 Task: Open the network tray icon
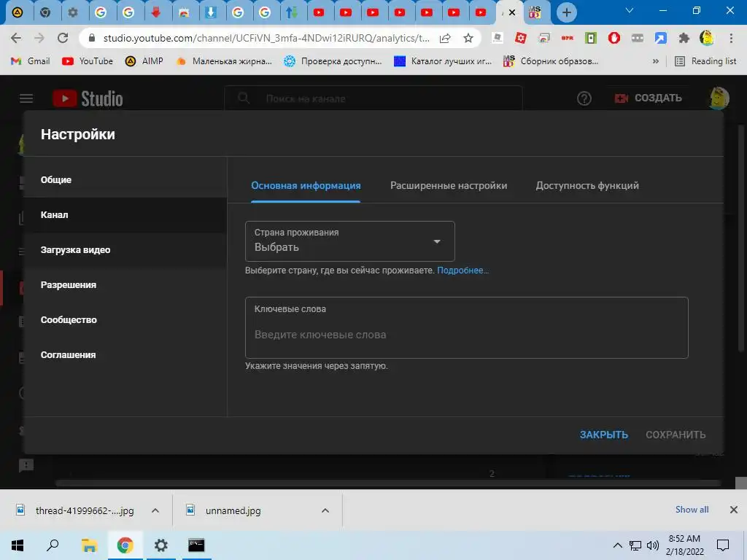pyautogui.click(x=635, y=545)
